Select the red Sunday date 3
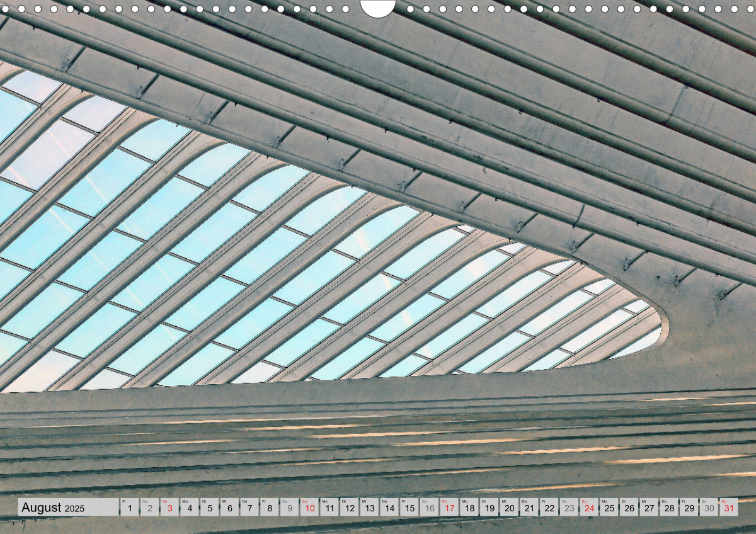Screen dimensions: 756x534 click(x=169, y=507)
